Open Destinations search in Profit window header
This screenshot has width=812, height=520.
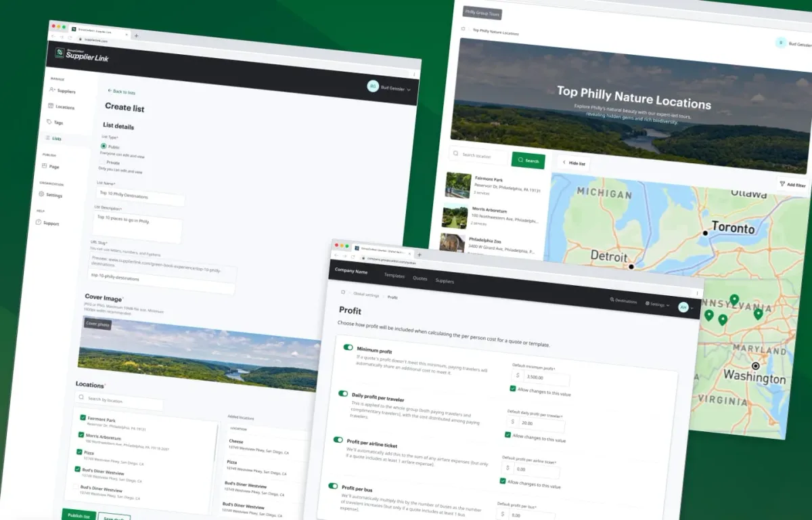tap(623, 300)
